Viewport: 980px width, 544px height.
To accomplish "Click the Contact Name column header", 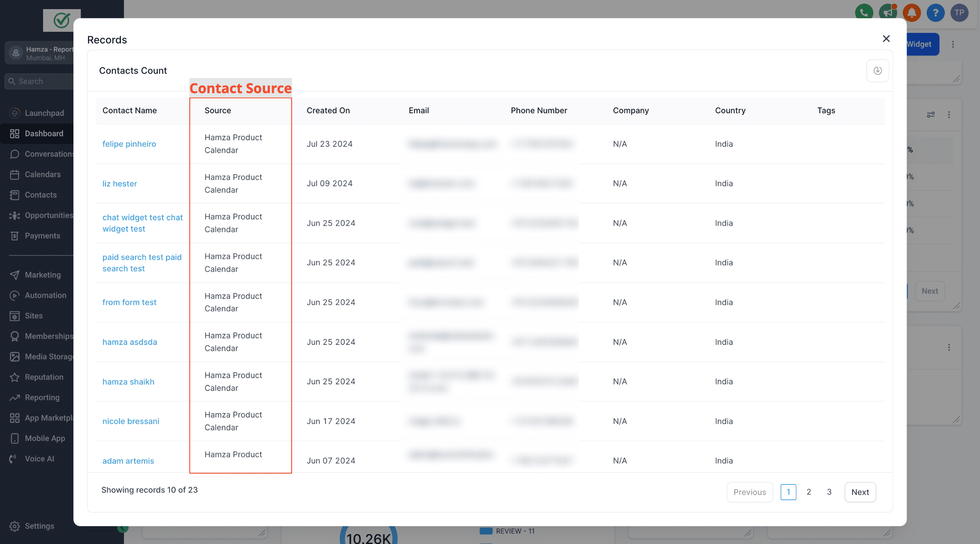I will pos(129,110).
